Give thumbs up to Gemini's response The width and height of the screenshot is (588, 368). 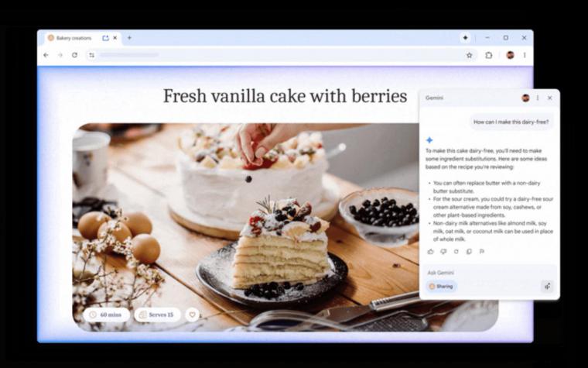430,251
